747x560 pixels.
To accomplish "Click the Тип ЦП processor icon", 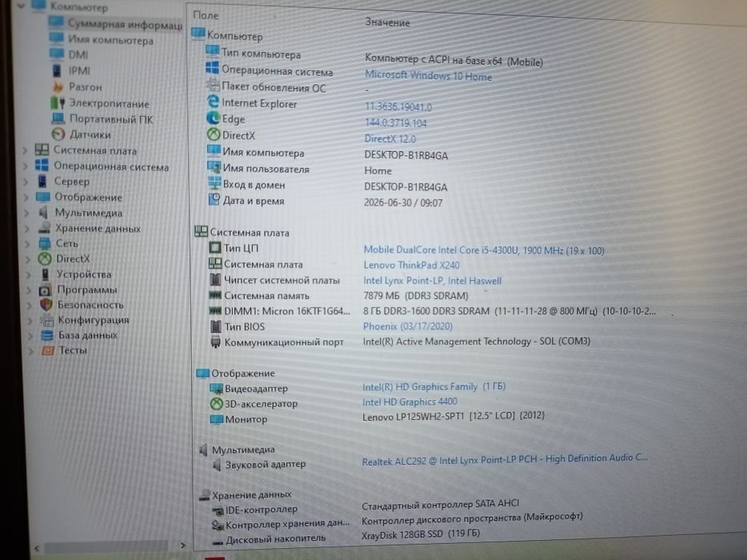I will click(x=215, y=247).
